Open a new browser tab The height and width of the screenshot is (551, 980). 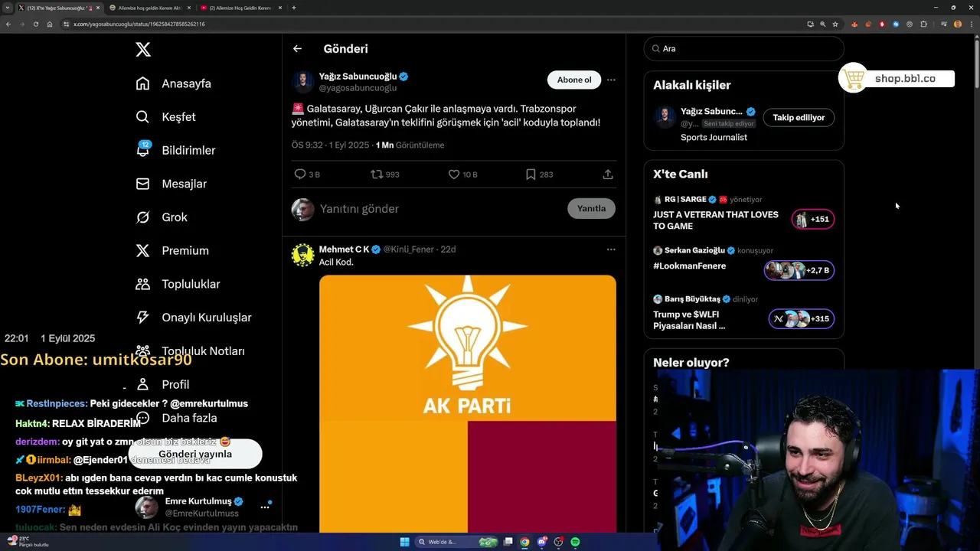point(294,8)
